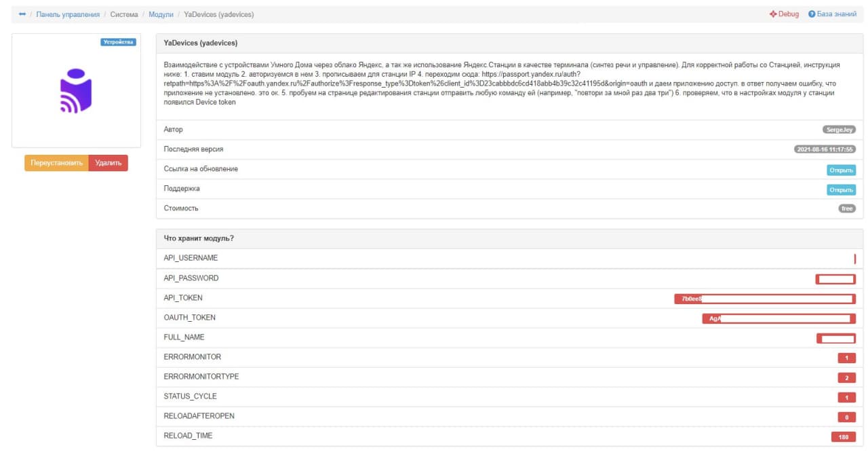Select the OAUTH_TOKEN red value
This screenshot has width=868, height=465.
click(x=778, y=318)
